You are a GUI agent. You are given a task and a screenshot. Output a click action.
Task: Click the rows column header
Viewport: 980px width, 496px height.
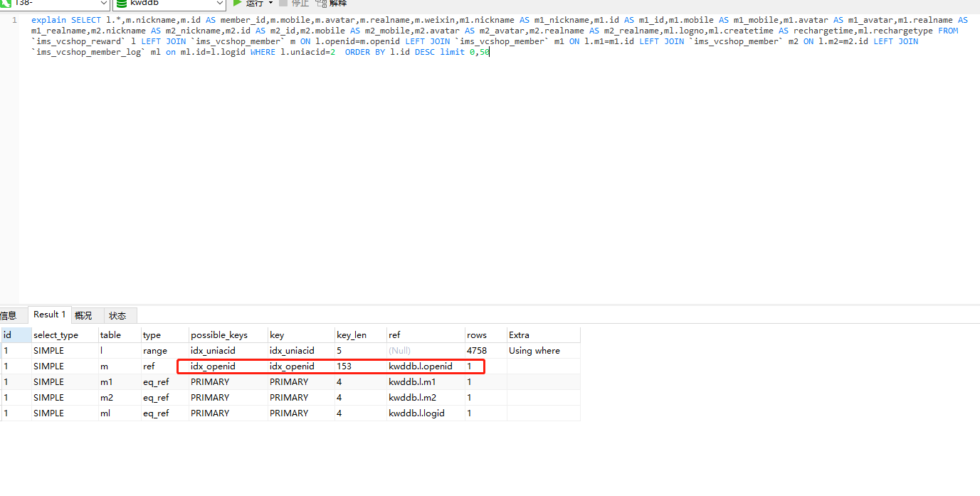[485, 334]
